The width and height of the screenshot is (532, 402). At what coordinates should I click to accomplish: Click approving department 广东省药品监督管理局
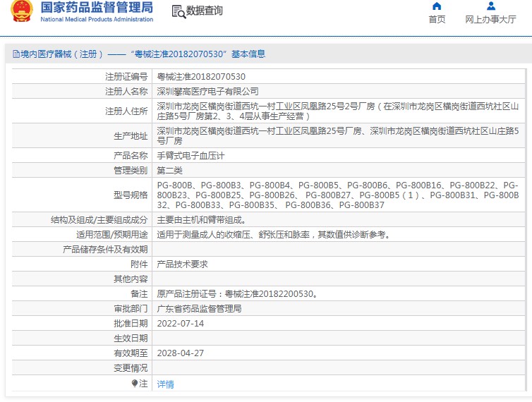(199, 309)
